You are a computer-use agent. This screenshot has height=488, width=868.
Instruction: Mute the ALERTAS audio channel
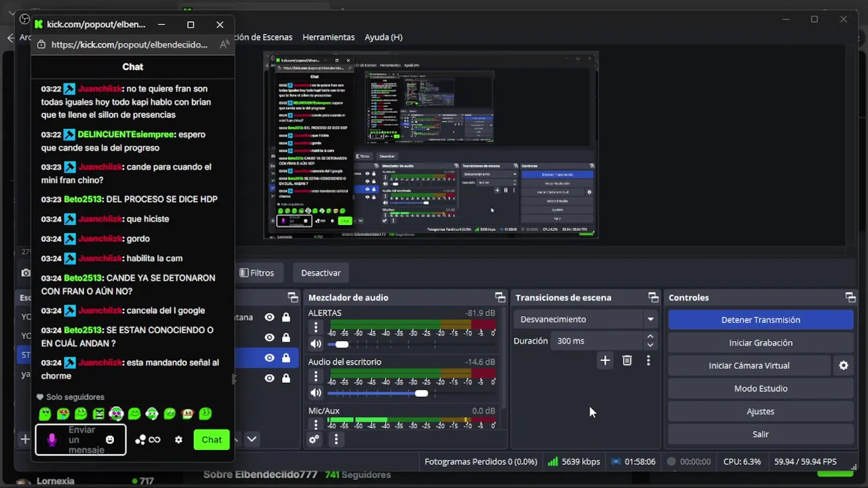click(315, 344)
